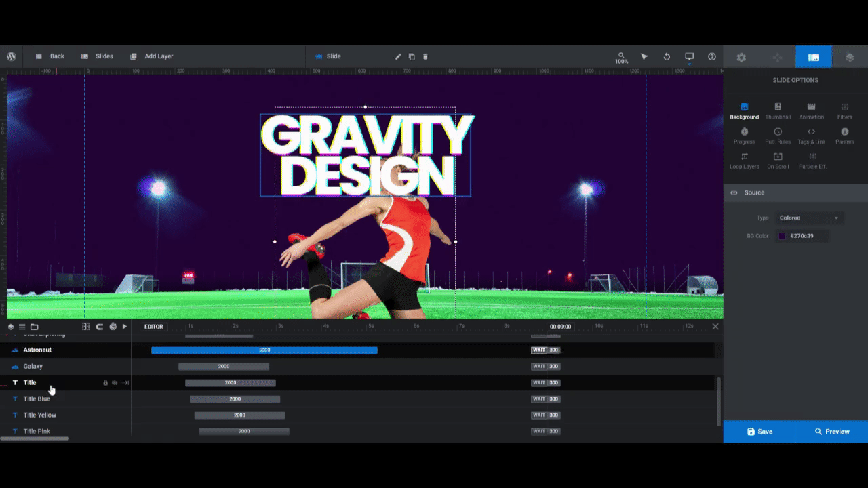Viewport: 868px width, 488px height.
Task: Switch to the navigation options tab
Action: pos(777,58)
